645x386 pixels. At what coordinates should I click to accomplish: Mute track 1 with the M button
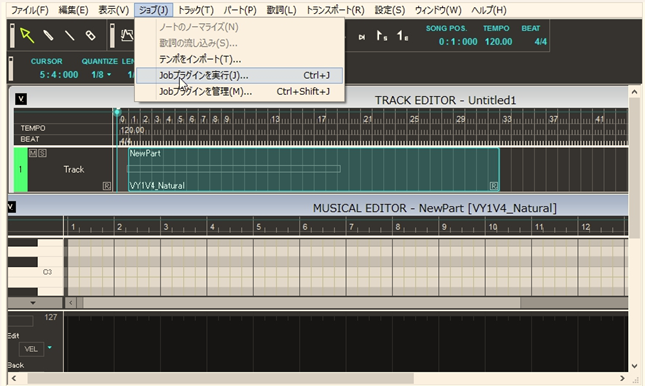click(32, 153)
